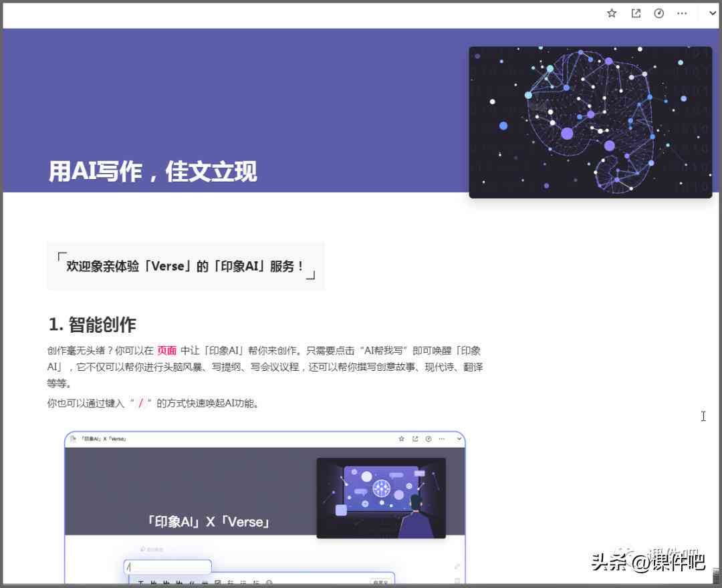Click the embedded 印象AI X Verse screenshot
Image resolution: width=722 pixels, height=588 pixels.
tap(265, 507)
